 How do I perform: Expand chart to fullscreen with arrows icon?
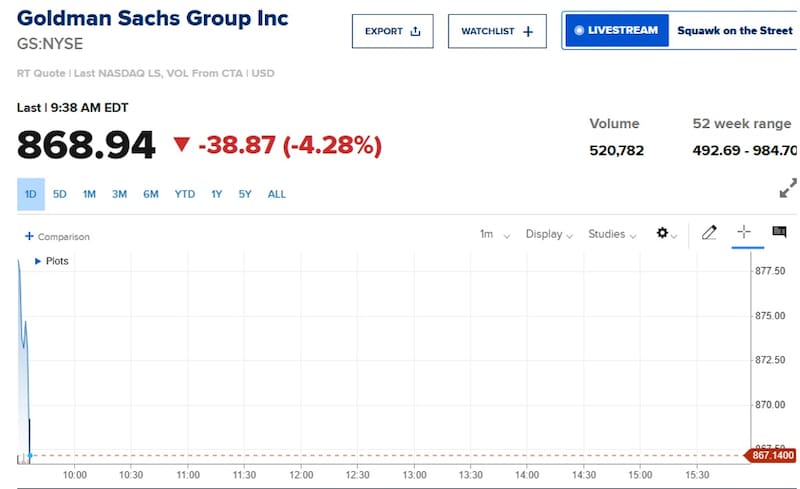coord(788,187)
